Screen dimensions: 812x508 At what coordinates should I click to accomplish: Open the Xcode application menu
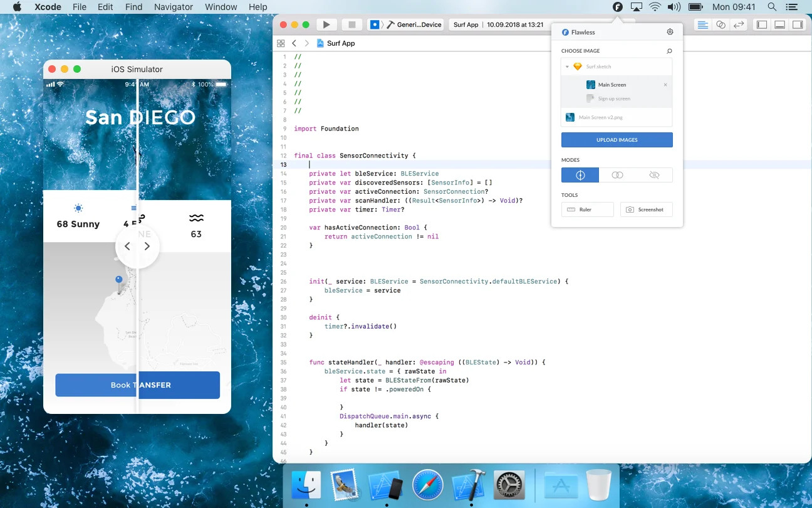pyautogui.click(x=47, y=7)
